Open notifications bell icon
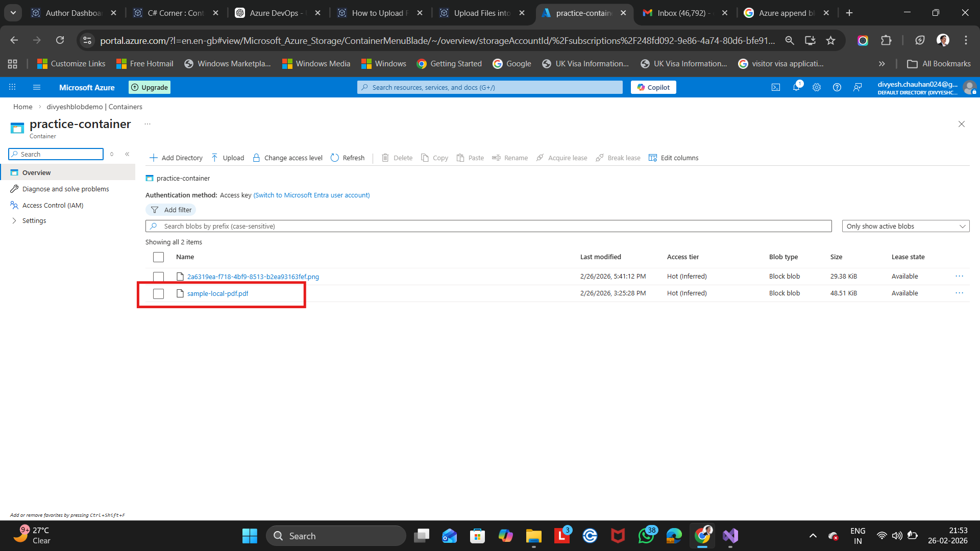This screenshot has height=551, width=980. click(796, 87)
